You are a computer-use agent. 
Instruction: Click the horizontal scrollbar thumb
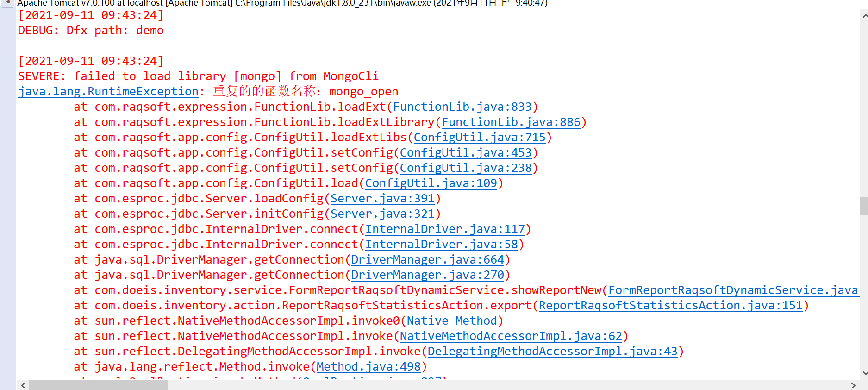[99, 385]
